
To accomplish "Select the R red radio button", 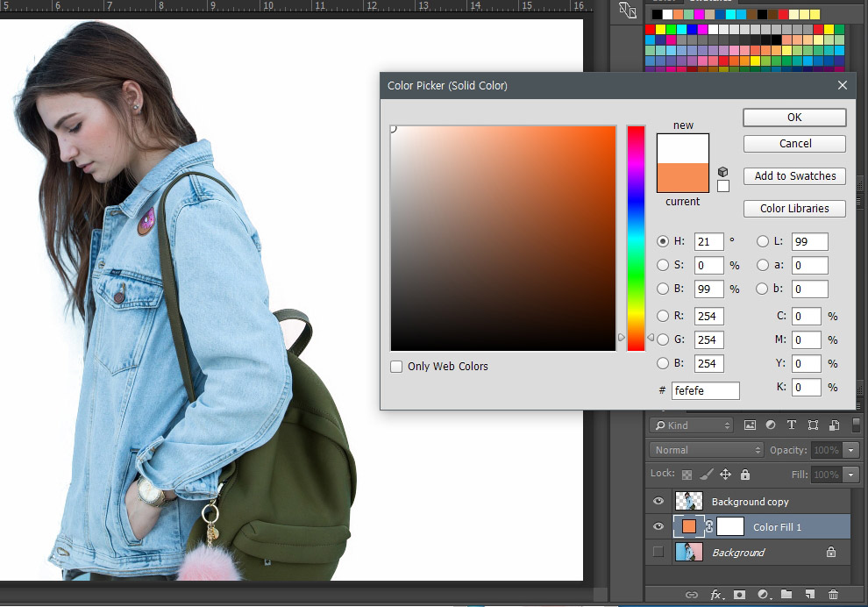I will point(663,316).
